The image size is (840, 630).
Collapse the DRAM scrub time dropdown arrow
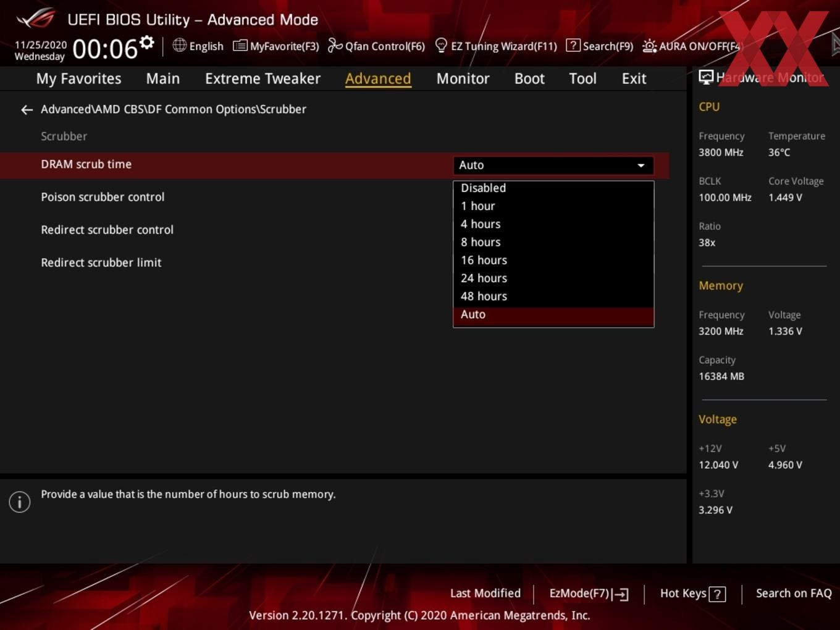click(x=641, y=166)
